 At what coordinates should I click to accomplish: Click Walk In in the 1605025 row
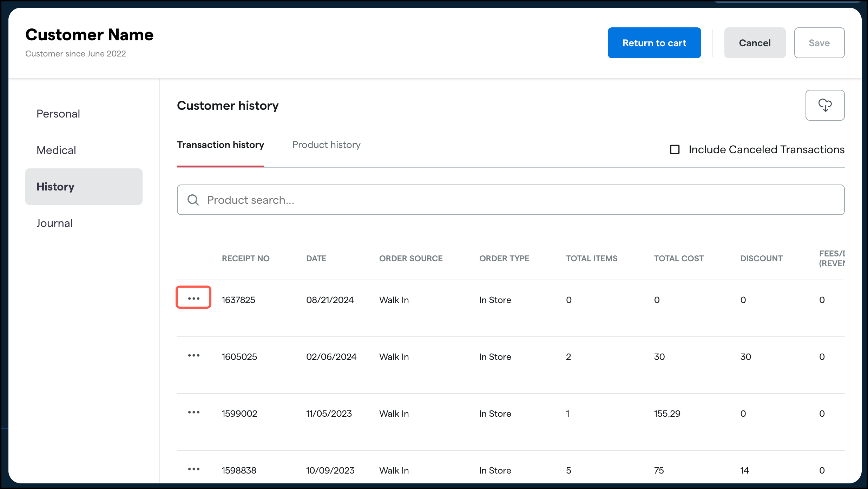[x=394, y=357]
